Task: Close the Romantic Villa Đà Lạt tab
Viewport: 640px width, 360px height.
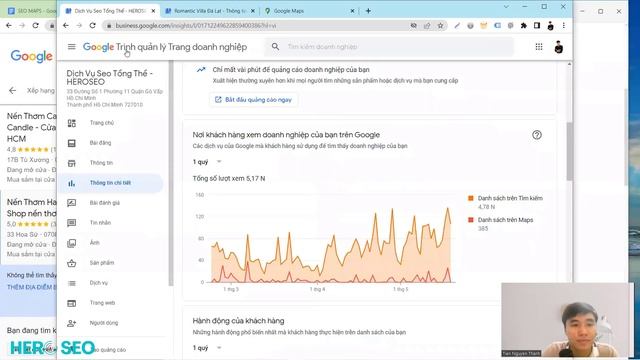Action: pos(253,11)
